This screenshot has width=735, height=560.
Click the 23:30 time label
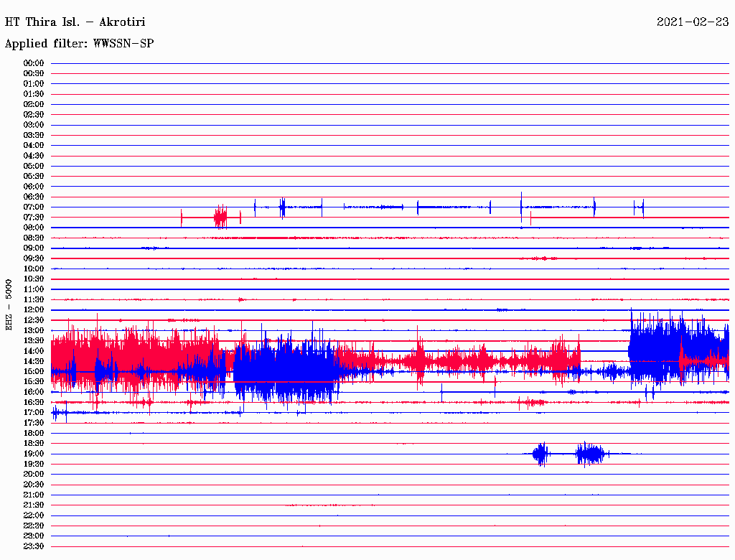point(34,547)
